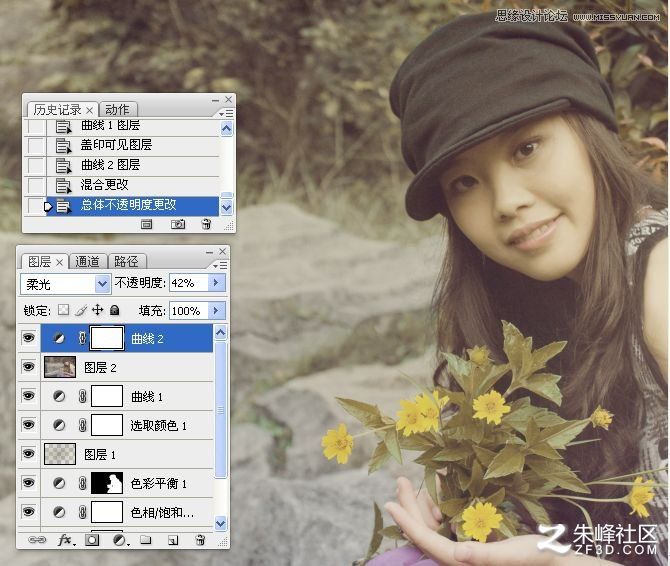Lock all padlock icon

pyautogui.click(x=114, y=310)
